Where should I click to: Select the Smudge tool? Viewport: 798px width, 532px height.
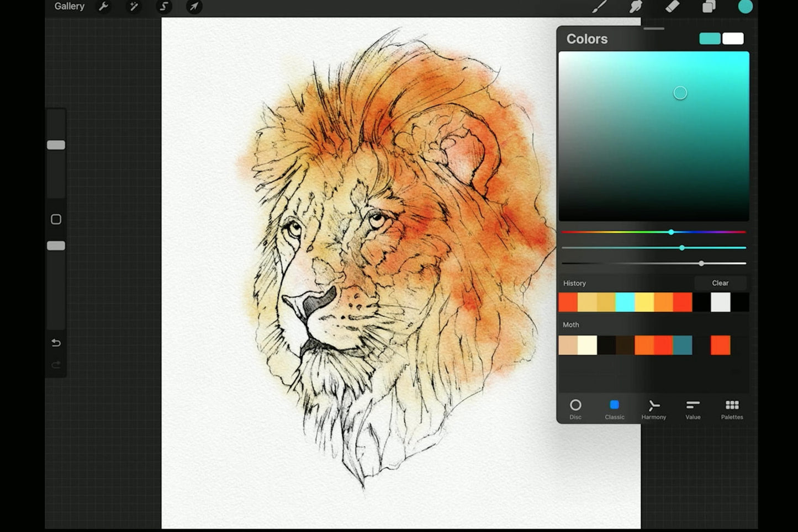point(636,7)
